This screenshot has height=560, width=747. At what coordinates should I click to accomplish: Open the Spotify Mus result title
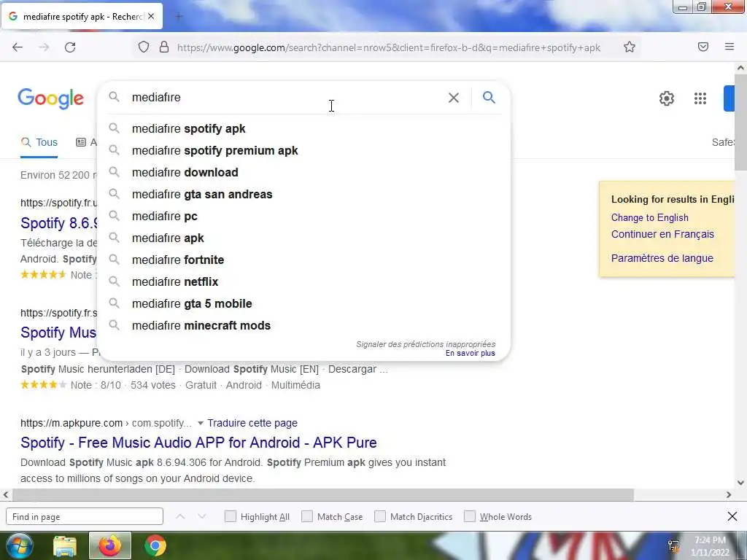(58, 332)
